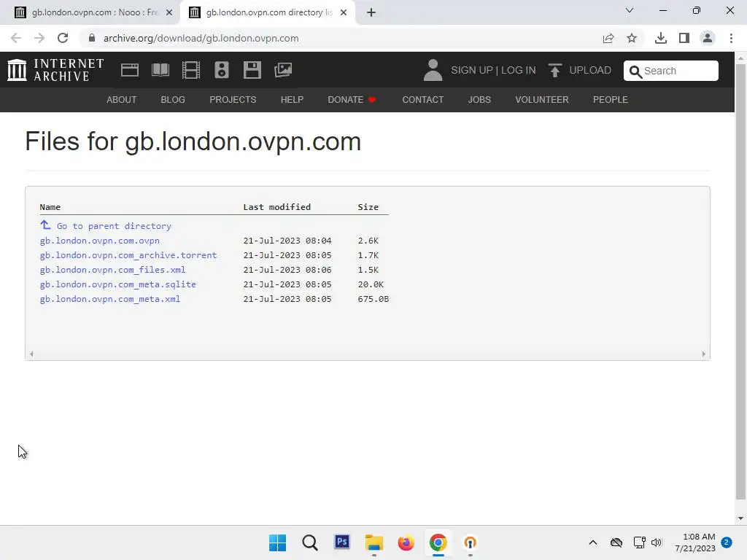Toggle the Chrome side panel icon
The image size is (747, 560).
[x=684, y=38]
